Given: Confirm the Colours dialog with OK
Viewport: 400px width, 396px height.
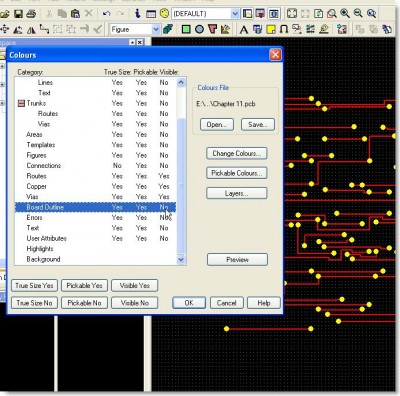Looking at the screenshot, I should click(x=189, y=303).
